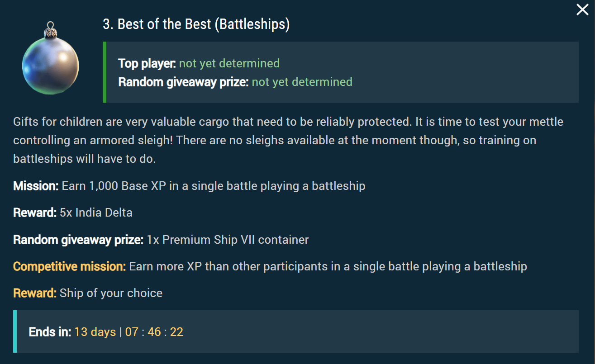Viewport: 595px width, 364px height.
Task: Click the "3. Best of the Best (Battleships)" title
Action: pos(196,24)
